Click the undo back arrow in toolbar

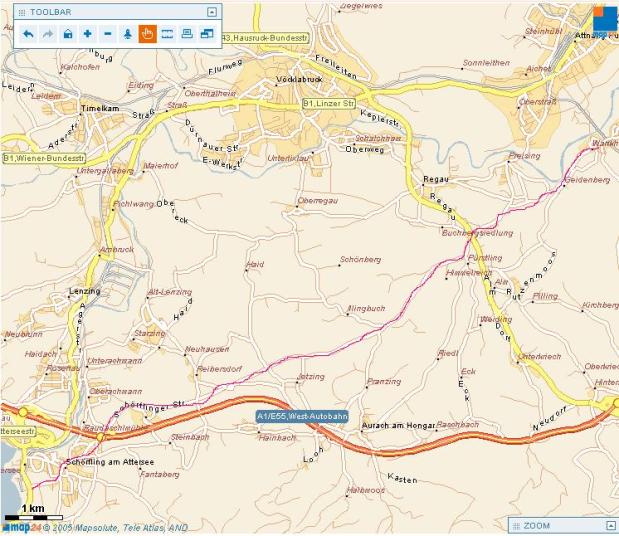click(28, 34)
